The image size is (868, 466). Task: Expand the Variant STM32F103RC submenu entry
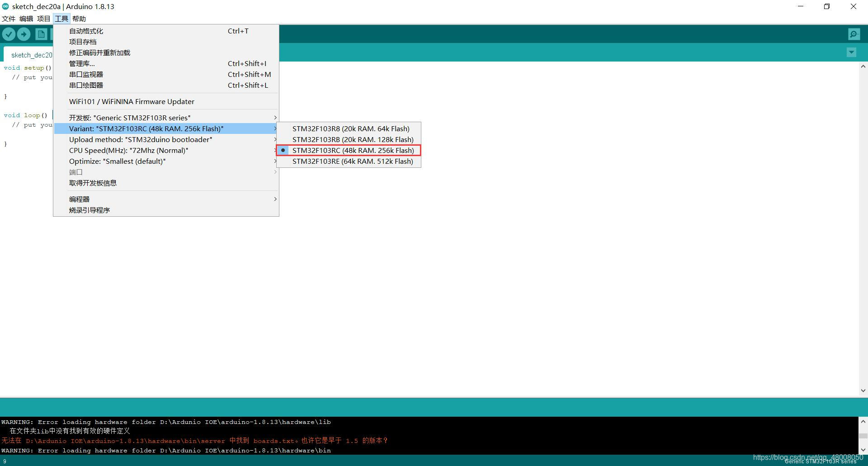[166, 128]
